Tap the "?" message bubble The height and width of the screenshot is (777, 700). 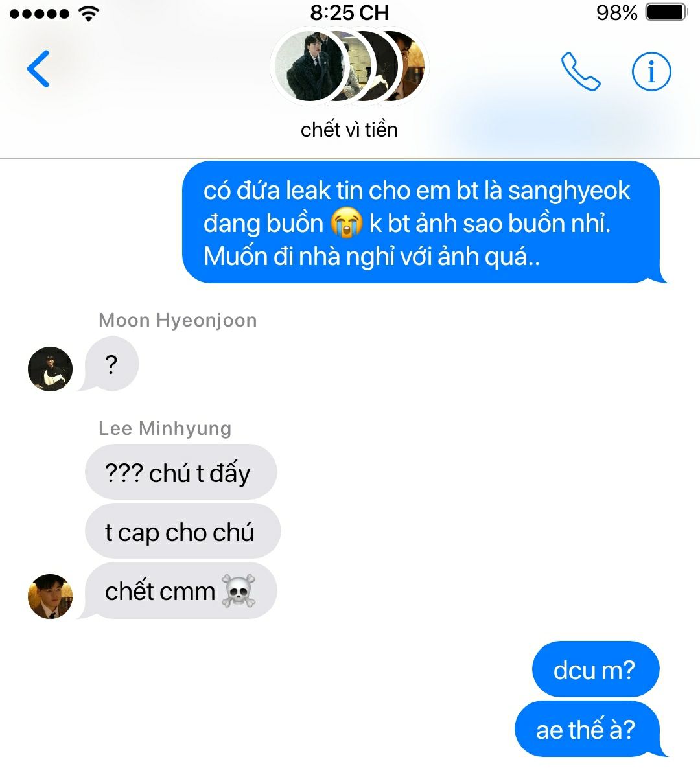point(111,364)
